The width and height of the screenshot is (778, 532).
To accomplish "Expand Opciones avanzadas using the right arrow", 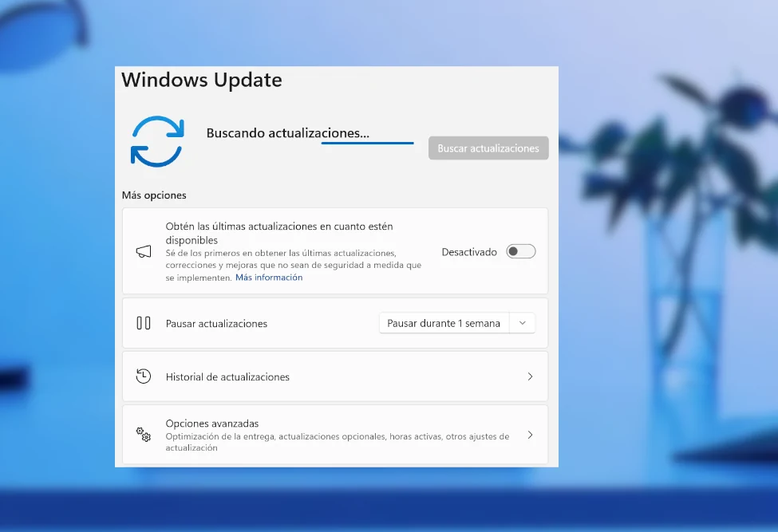I will point(530,435).
